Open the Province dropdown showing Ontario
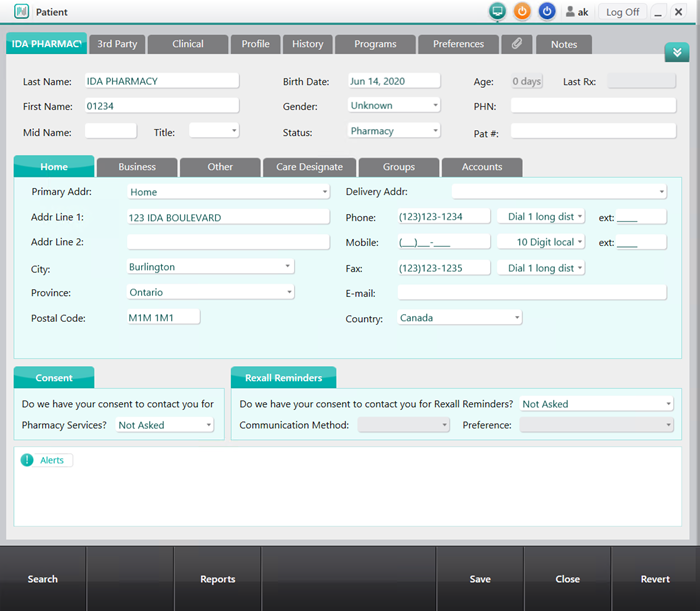Image resolution: width=700 pixels, height=611 pixels. [x=210, y=292]
